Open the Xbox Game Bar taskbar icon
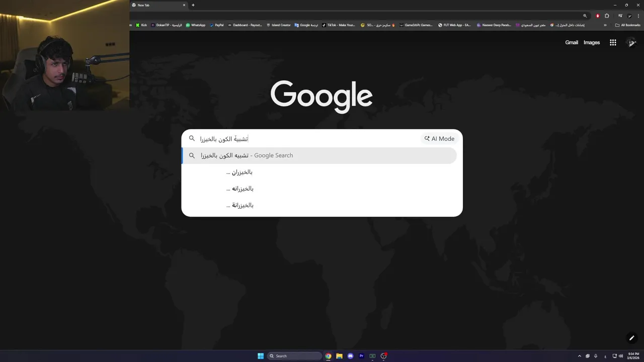Screen dimensions: 644x362 click(x=372, y=356)
